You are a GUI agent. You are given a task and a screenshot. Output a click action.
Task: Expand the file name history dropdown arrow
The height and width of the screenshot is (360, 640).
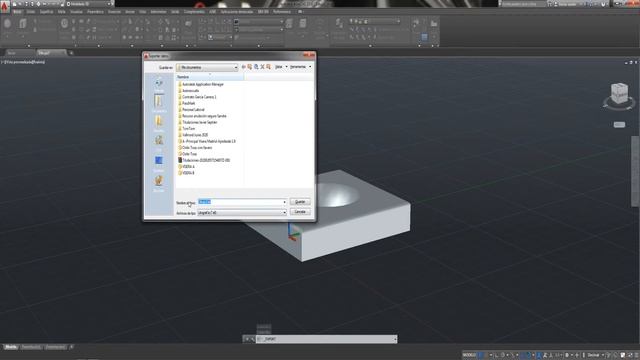point(284,202)
